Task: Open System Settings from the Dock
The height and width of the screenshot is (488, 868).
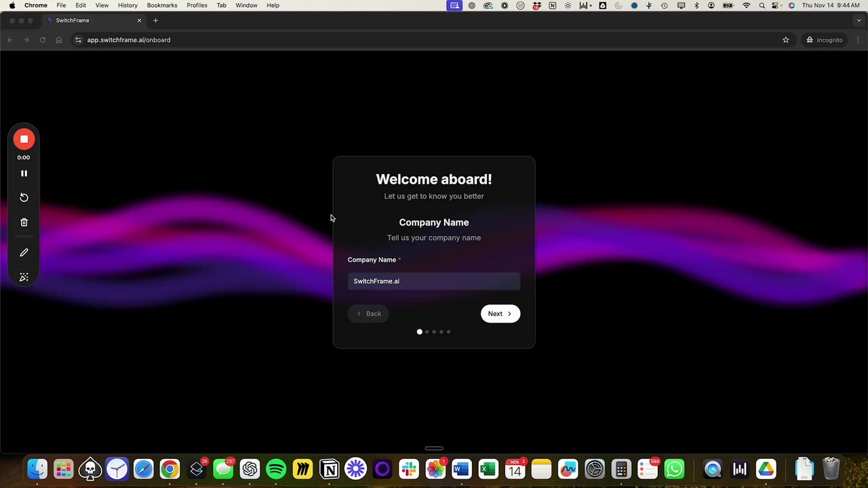Action: [x=595, y=469]
